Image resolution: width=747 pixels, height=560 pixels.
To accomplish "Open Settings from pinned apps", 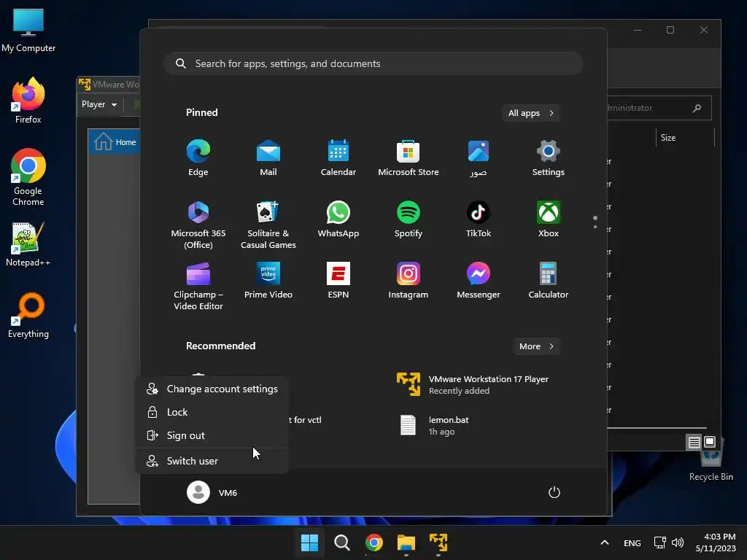I will tap(549, 158).
